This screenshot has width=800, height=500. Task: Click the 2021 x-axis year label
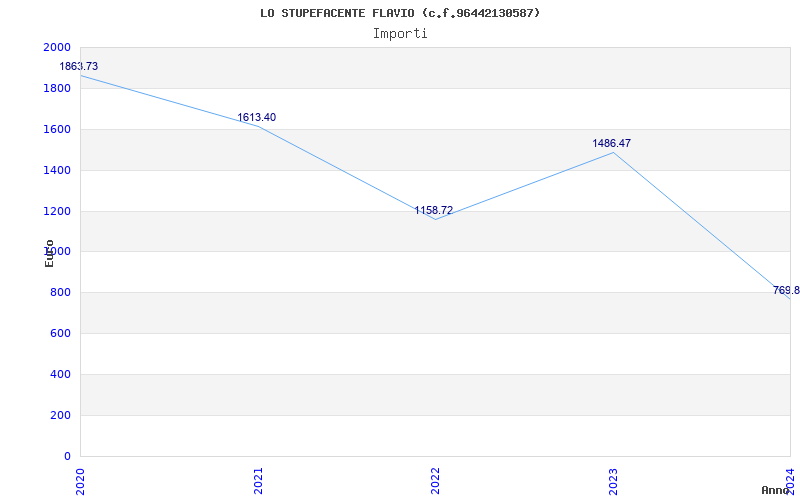(258, 481)
